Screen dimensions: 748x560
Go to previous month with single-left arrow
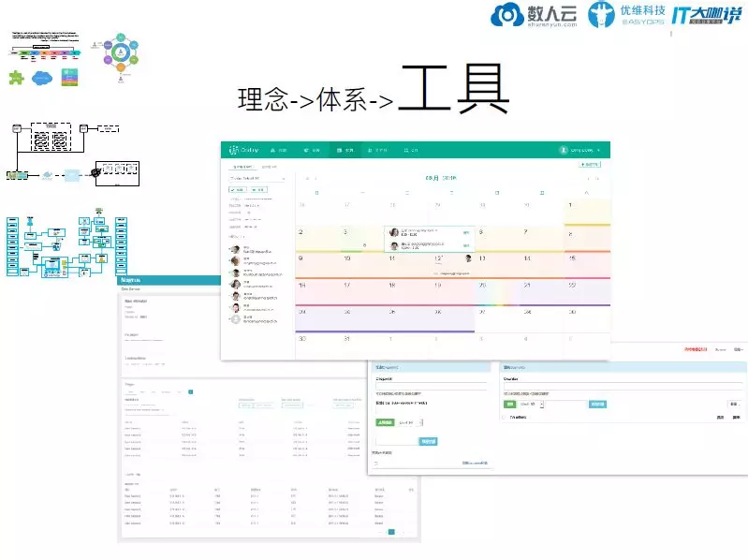tap(315, 179)
